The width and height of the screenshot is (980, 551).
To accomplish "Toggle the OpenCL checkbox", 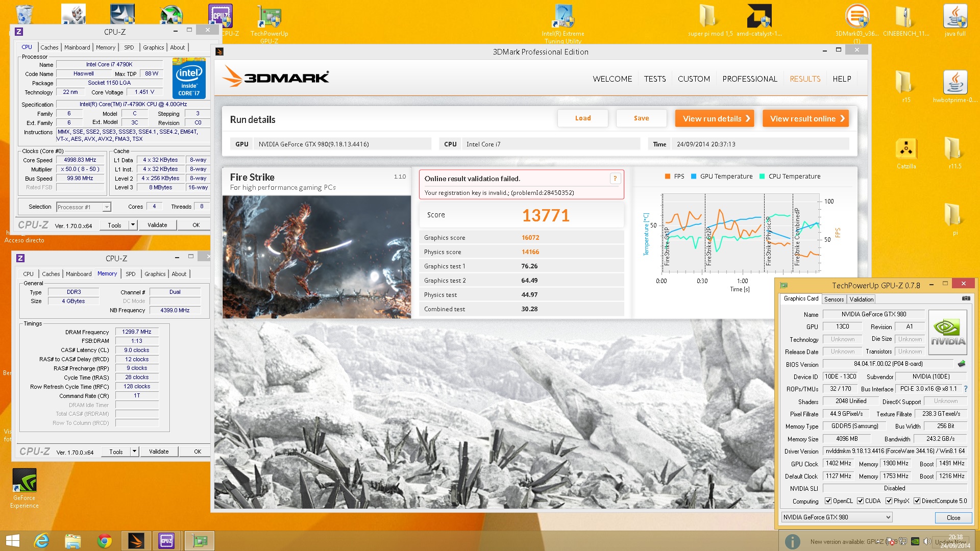I will pyautogui.click(x=828, y=501).
